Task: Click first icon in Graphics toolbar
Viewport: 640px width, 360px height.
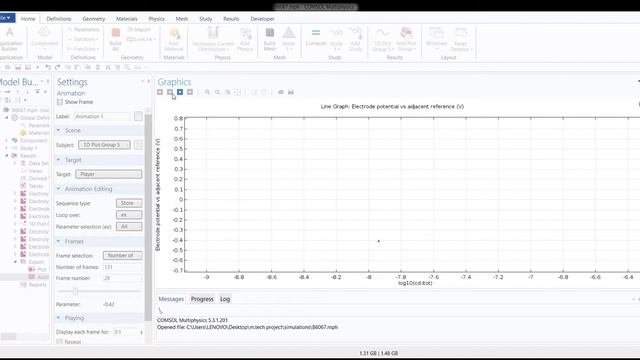Action: coord(160,92)
